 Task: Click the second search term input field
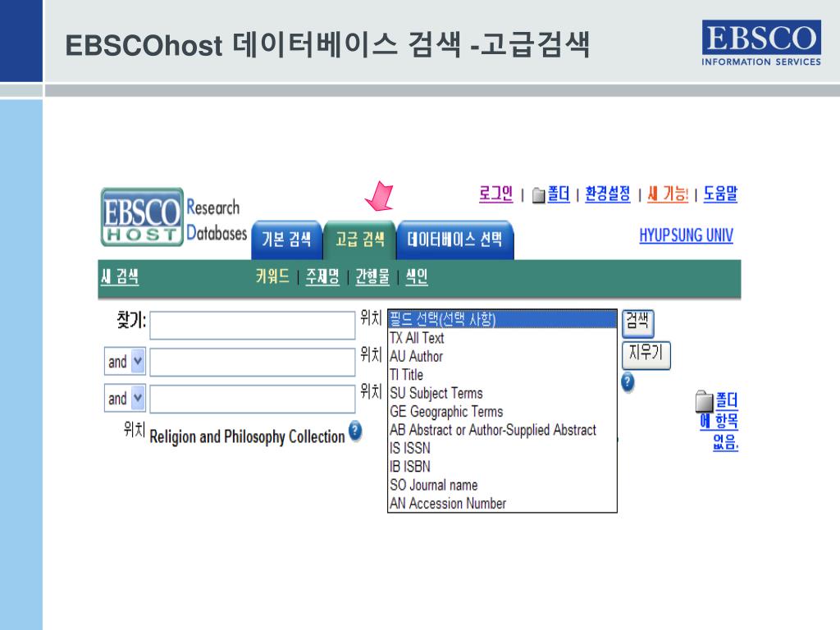[x=253, y=362]
